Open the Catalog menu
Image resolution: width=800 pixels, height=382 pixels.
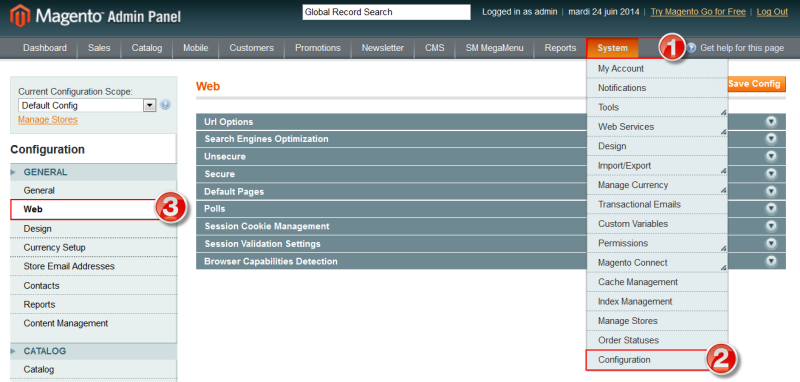click(146, 48)
